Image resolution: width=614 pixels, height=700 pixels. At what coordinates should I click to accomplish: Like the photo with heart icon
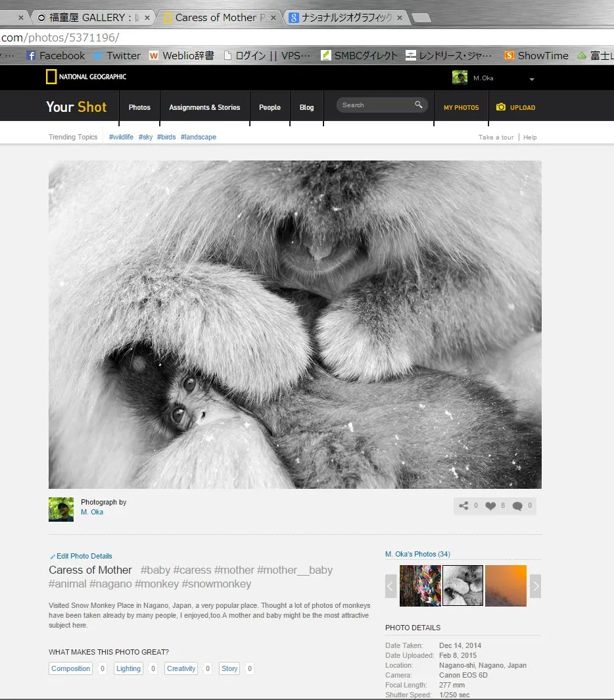click(490, 506)
